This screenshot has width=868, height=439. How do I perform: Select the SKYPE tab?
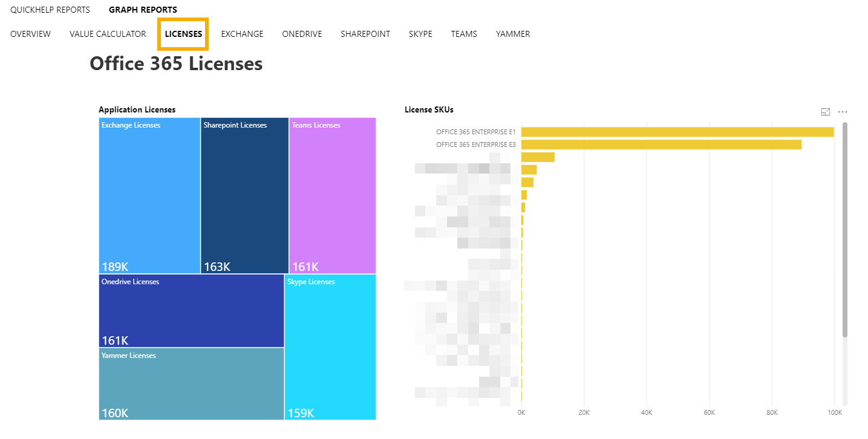point(420,34)
